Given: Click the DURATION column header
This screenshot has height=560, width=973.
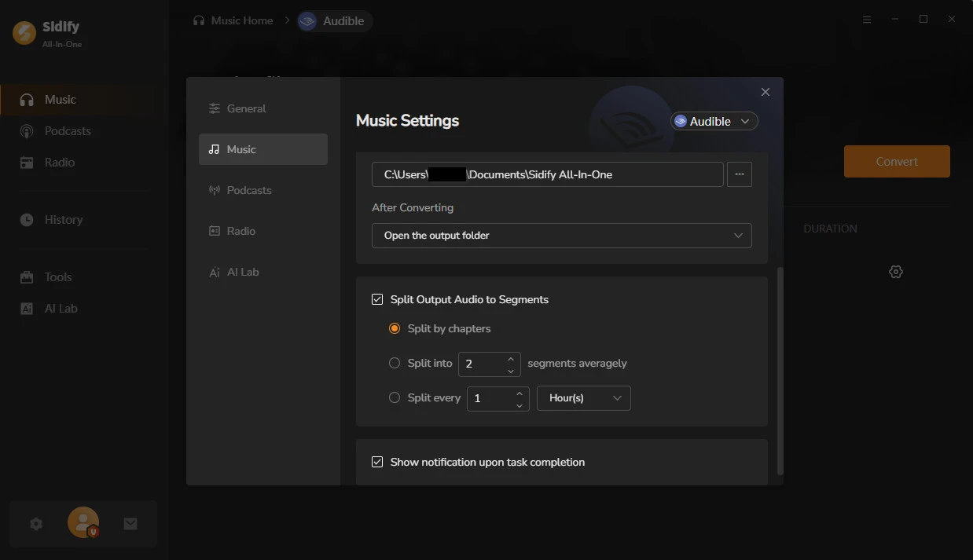Looking at the screenshot, I should pyautogui.click(x=830, y=229).
